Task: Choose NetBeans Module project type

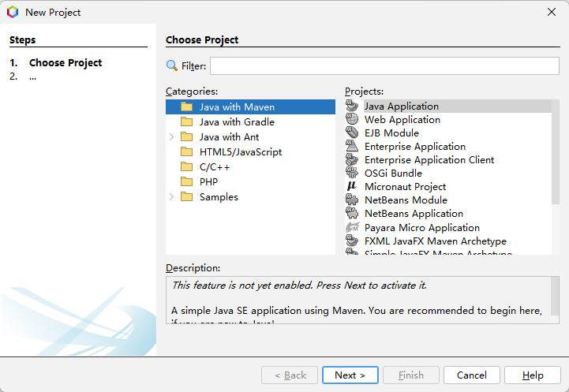Action: (x=406, y=200)
